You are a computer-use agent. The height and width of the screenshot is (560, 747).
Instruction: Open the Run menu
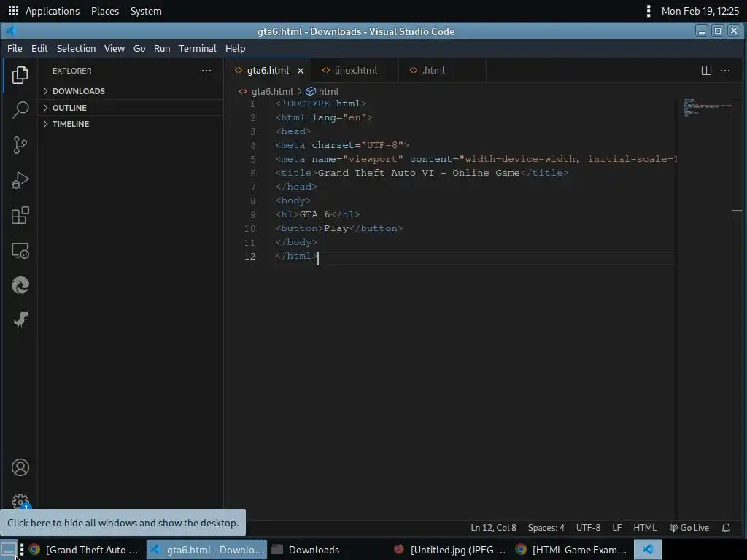tap(162, 49)
